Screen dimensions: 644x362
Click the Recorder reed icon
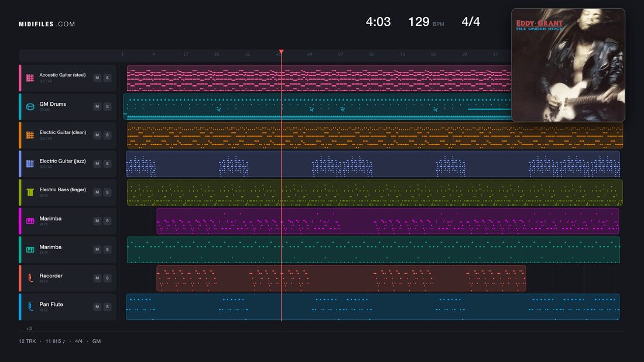coord(30,278)
